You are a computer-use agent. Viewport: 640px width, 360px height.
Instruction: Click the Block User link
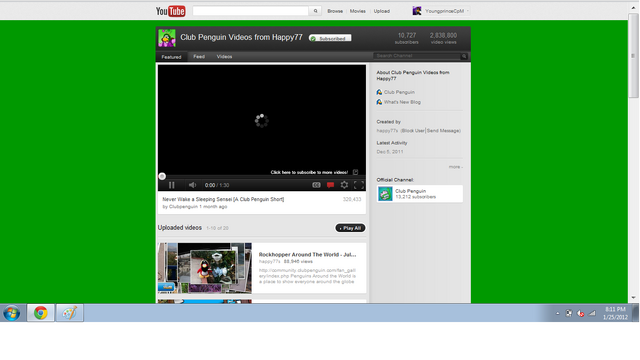413,131
